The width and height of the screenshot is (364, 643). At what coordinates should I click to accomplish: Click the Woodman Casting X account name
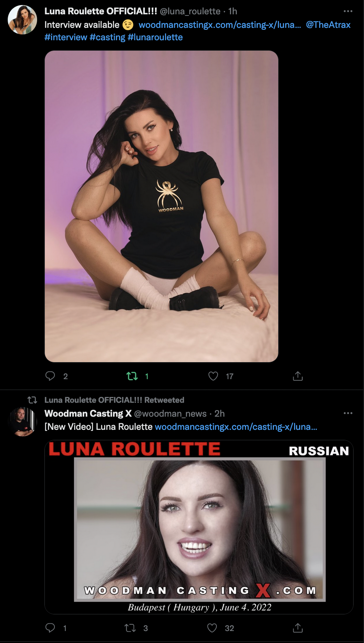[88, 414]
